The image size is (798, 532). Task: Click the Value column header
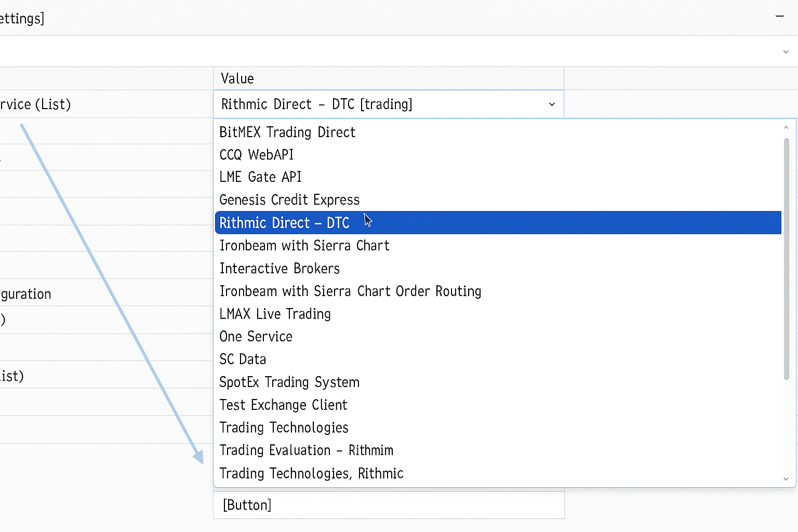(x=389, y=78)
